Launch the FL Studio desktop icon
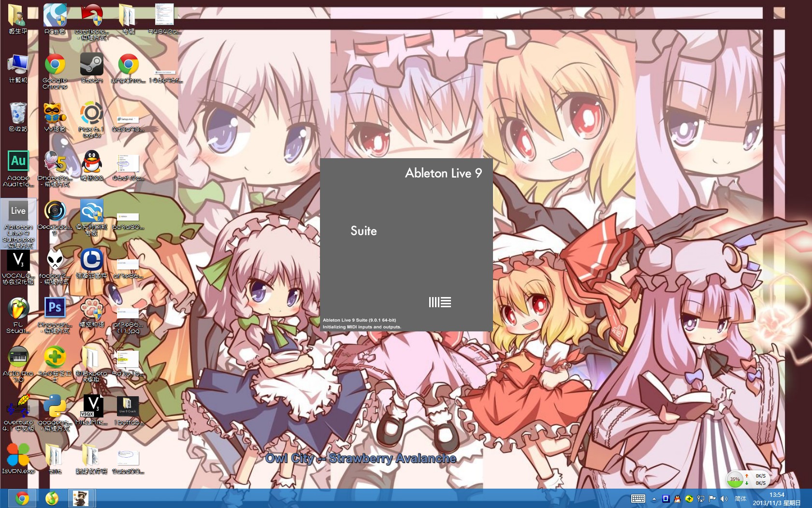 pos(18,315)
